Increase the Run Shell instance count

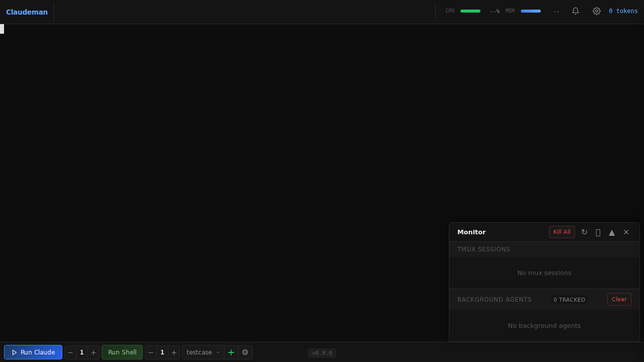click(x=174, y=352)
